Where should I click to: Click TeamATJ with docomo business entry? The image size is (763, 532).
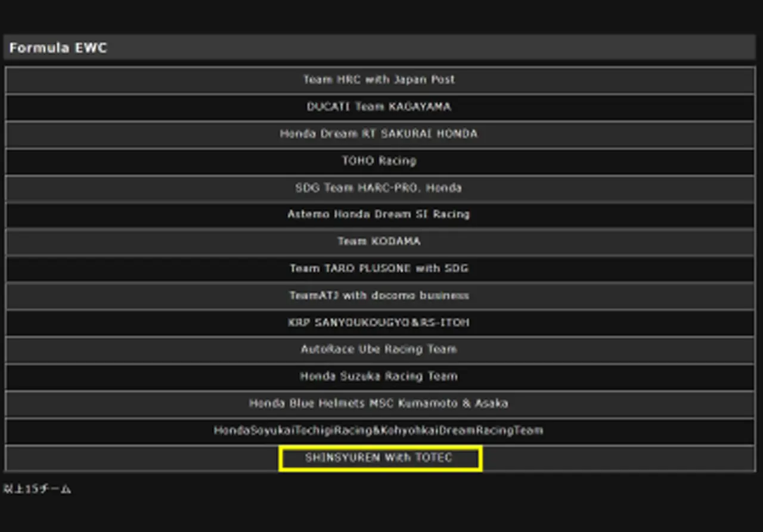tap(380, 296)
